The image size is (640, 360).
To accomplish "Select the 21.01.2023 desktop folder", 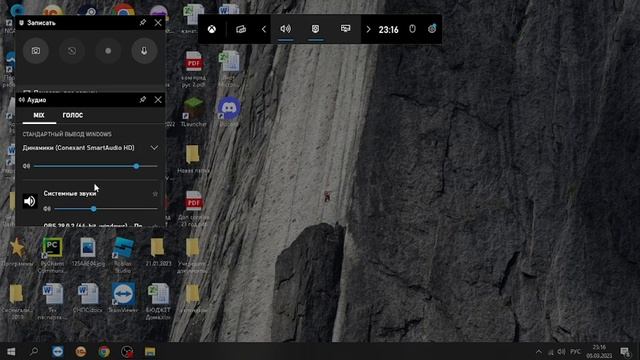I will click(x=158, y=252).
